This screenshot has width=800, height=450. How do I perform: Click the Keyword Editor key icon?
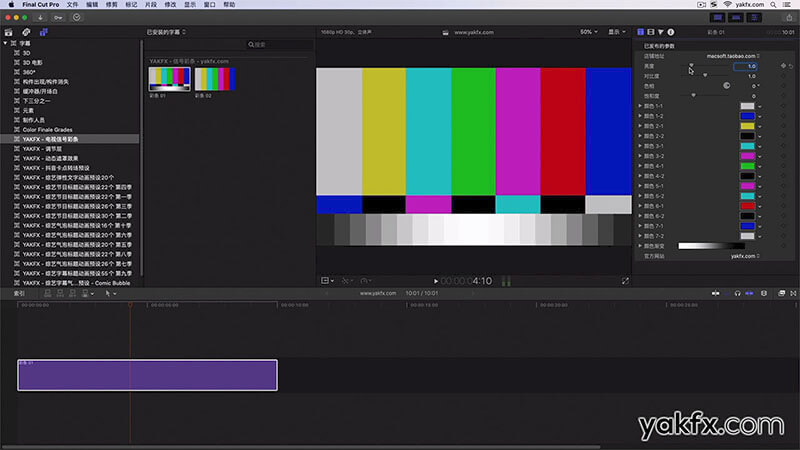(x=58, y=17)
